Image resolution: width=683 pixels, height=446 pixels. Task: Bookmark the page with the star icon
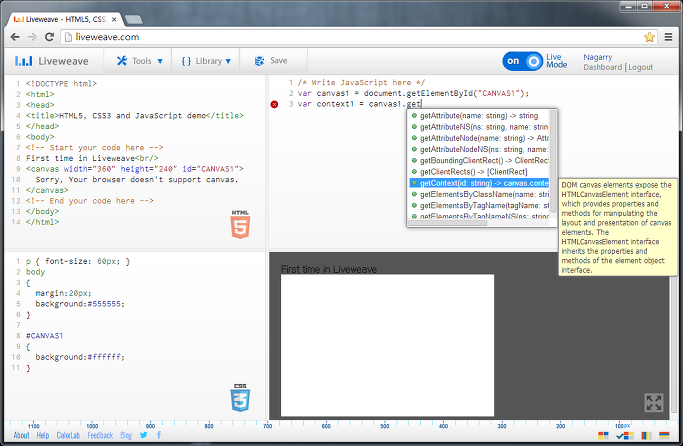pos(649,37)
